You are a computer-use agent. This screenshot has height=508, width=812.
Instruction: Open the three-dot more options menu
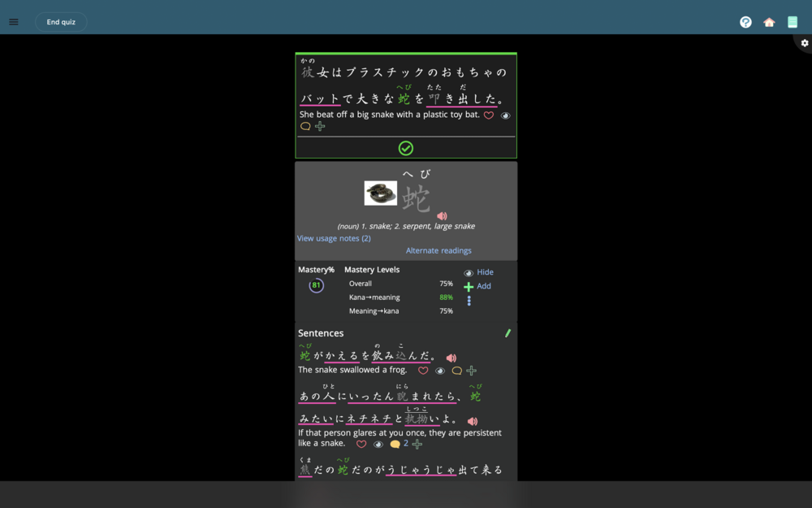click(469, 301)
